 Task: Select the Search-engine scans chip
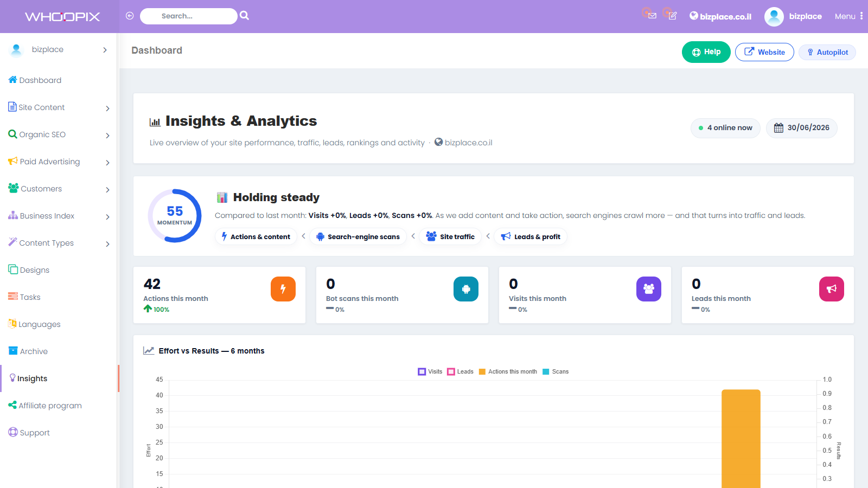[x=358, y=236]
